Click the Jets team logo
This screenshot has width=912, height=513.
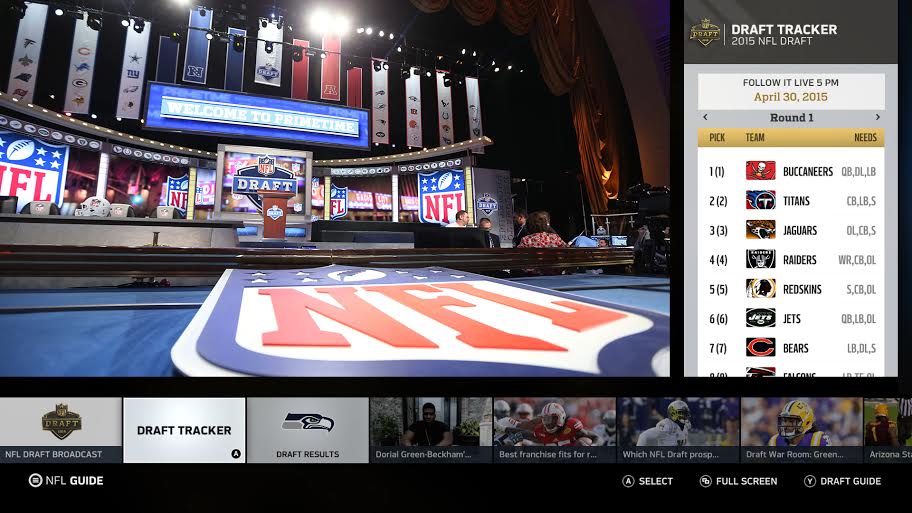(x=760, y=319)
